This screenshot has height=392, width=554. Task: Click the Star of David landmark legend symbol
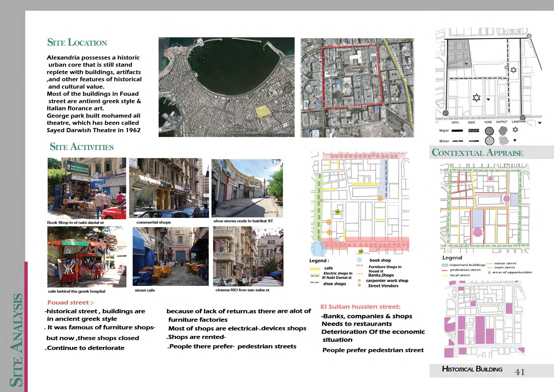[515, 130]
